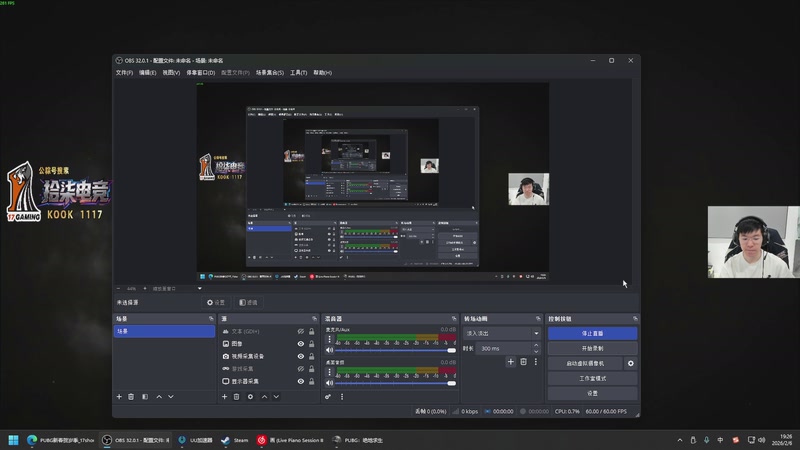Viewport: 800px width, 450px height.
Task: Open 设置 in the Controls panel
Action: point(592,393)
